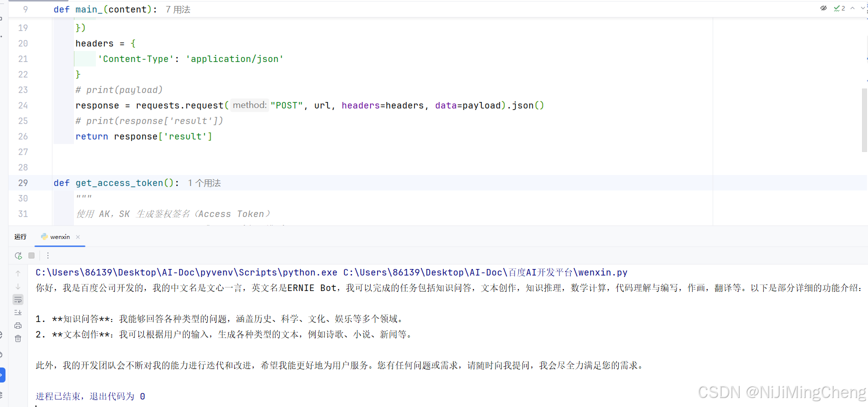Click the sticky 'def main_(content)' header line

(x=105, y=9)
